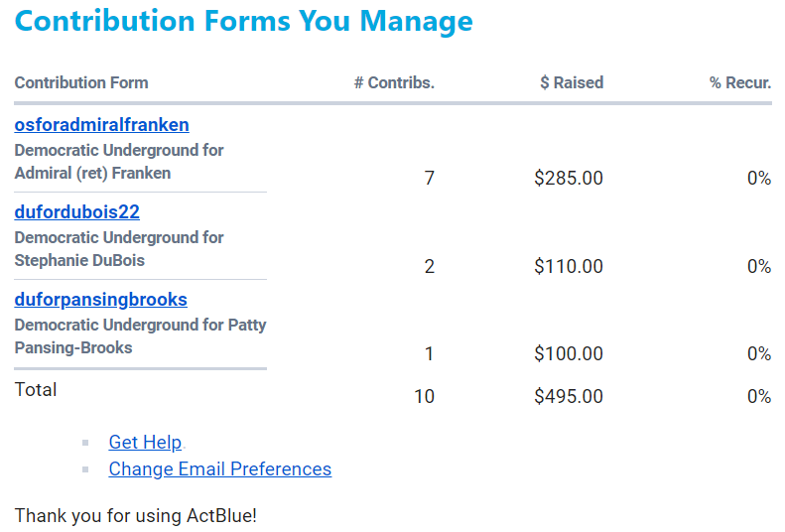The image size is (785, 532).
Task: Click the Contribution Form column header
Action: click(x=81, y=83)
